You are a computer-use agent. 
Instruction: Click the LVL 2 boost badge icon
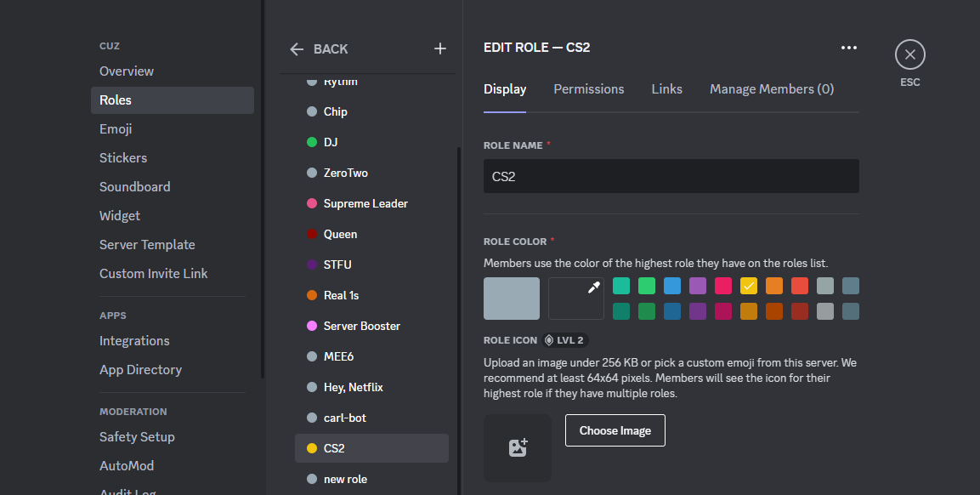pos(549,340)
